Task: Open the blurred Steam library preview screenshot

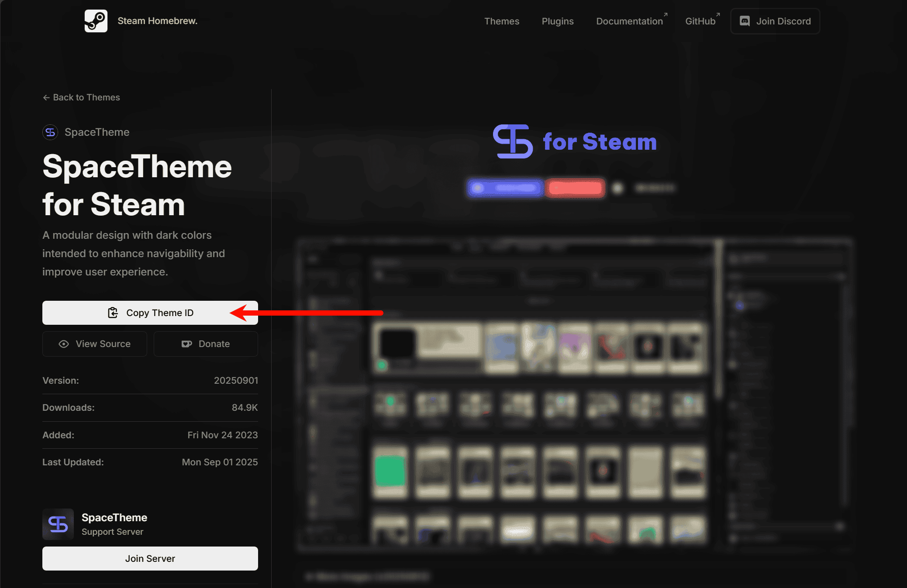Action: point(574,395)
